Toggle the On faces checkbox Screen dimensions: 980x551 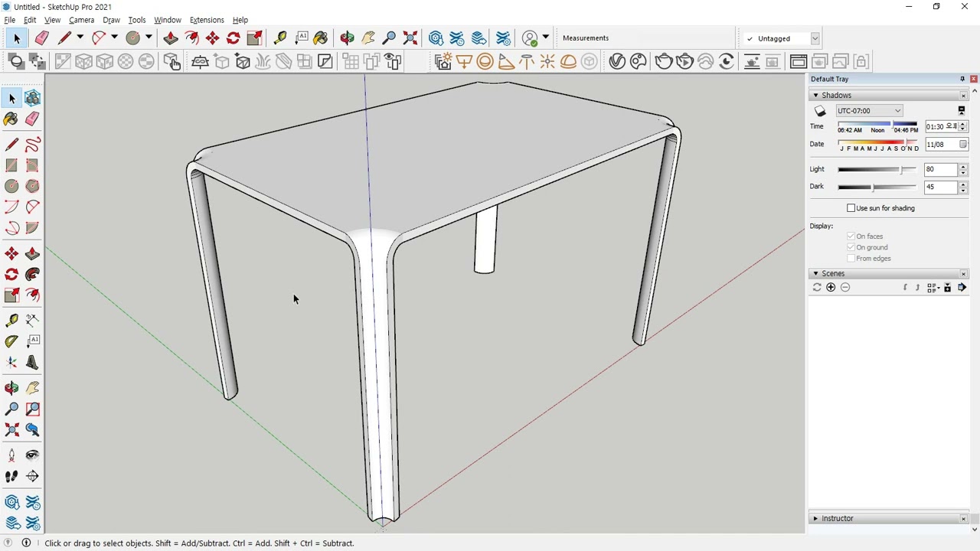[851, 236]
